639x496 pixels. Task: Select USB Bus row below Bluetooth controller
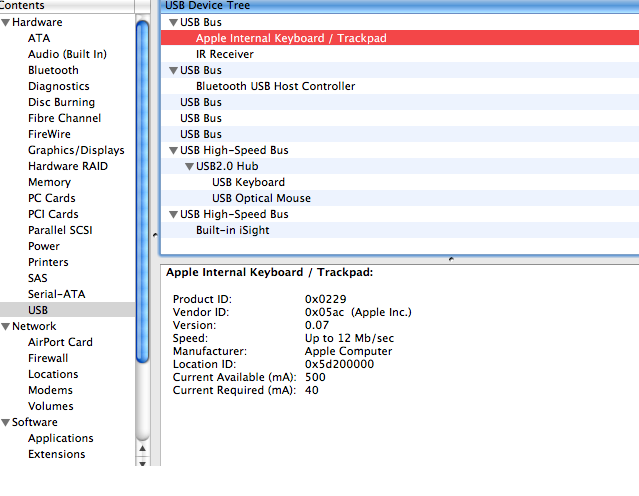[400, 102]
